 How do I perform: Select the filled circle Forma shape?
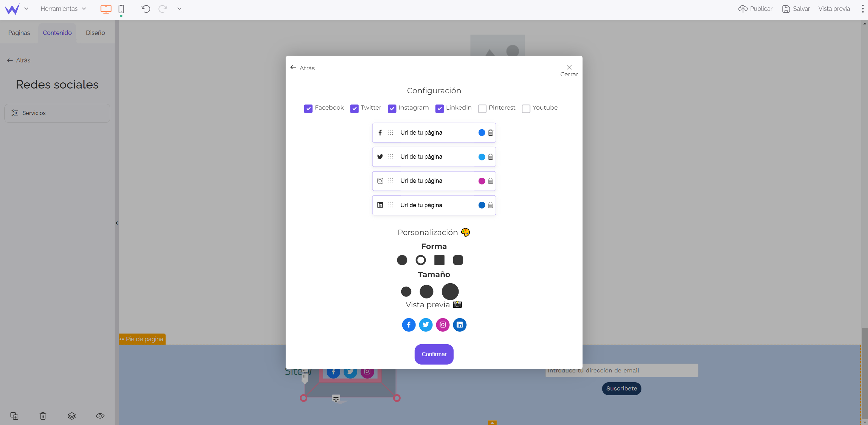pyautogui.click(x=402, y=259)
